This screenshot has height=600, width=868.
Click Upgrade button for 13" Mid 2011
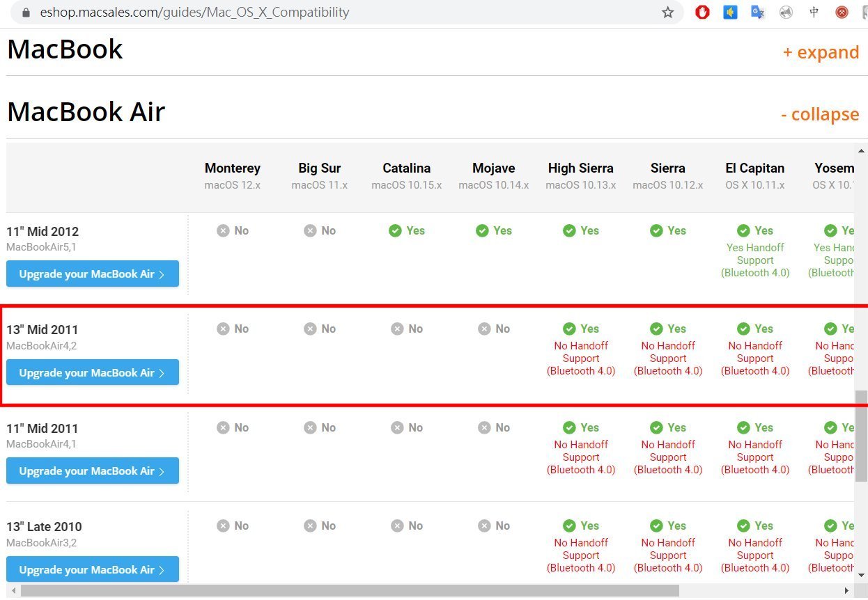(x=93, y=372)
